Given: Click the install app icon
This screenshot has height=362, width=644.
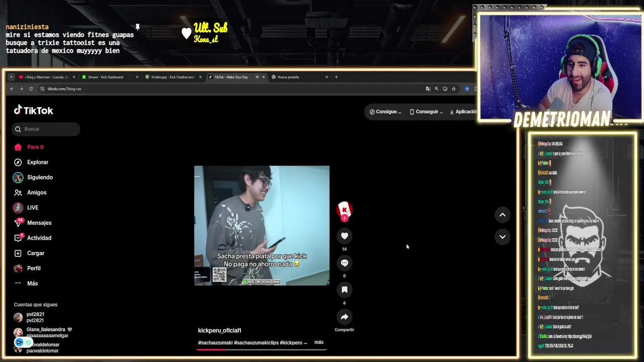Looking at the screenshot, I should 445,88.
